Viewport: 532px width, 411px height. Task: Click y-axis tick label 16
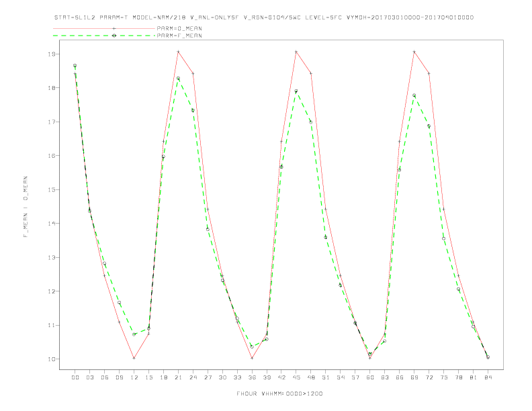point(52,156)
